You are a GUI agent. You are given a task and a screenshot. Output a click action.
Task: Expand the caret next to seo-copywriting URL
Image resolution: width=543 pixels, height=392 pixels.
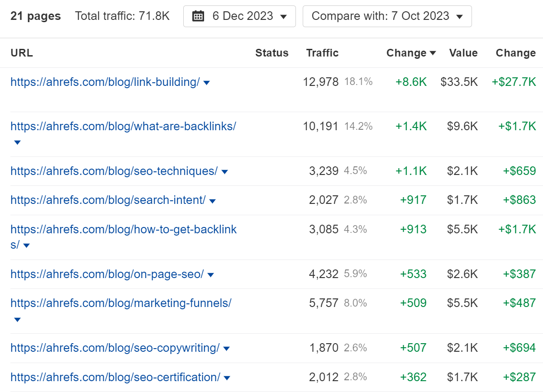227,349
